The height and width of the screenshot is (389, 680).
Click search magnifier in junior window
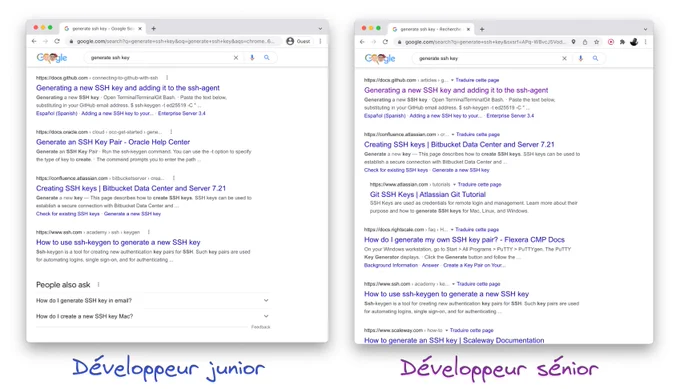click(x=267, y=57)
